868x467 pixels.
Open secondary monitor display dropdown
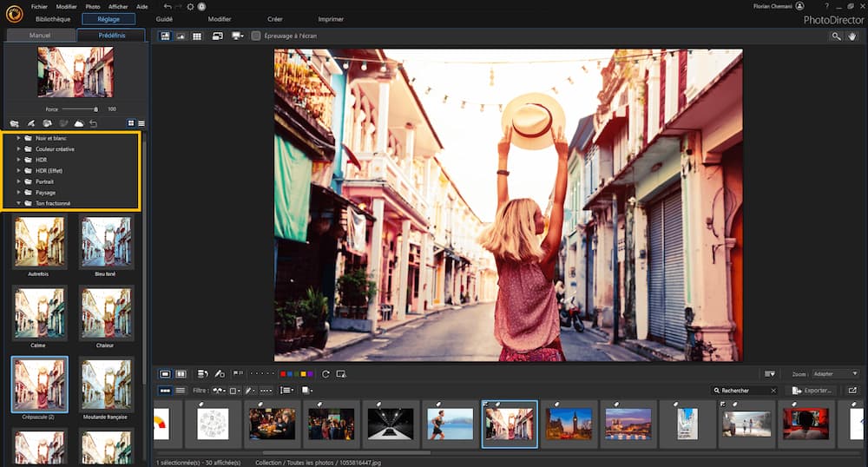tap(238, 36)
